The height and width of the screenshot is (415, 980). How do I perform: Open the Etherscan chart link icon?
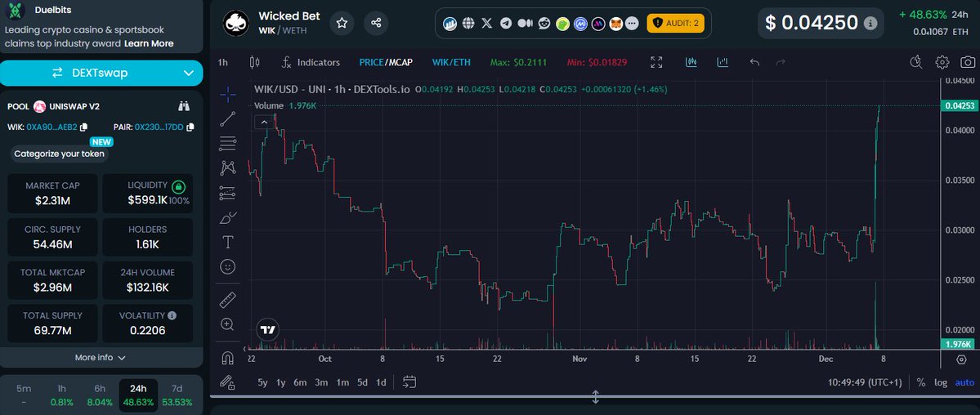coord(450,24)
